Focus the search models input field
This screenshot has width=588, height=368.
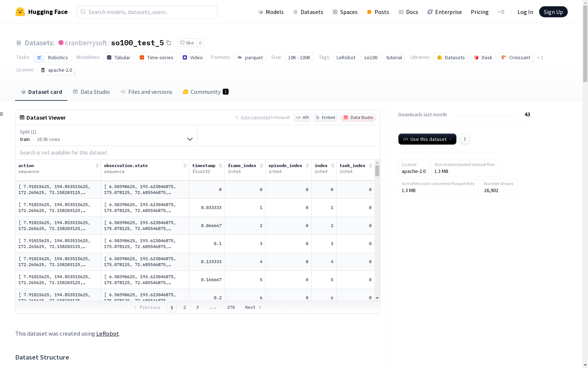tap(147, 12)
